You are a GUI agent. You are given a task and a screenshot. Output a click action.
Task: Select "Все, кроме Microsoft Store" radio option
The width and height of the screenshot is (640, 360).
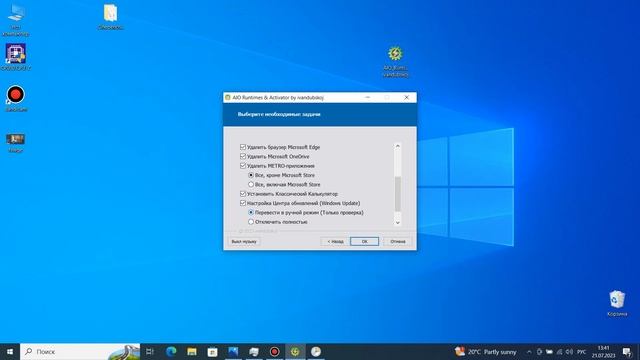point(251,175)
